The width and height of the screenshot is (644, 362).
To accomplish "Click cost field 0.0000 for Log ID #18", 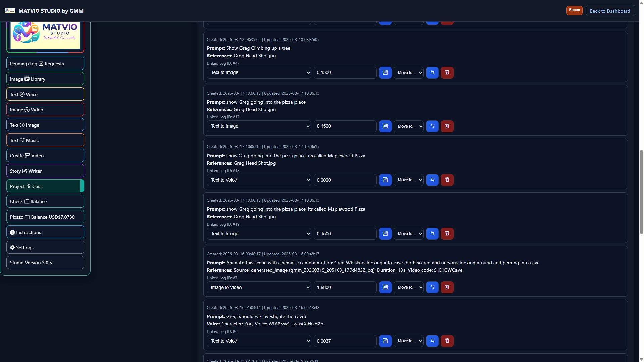I will (x=345, y=180).
